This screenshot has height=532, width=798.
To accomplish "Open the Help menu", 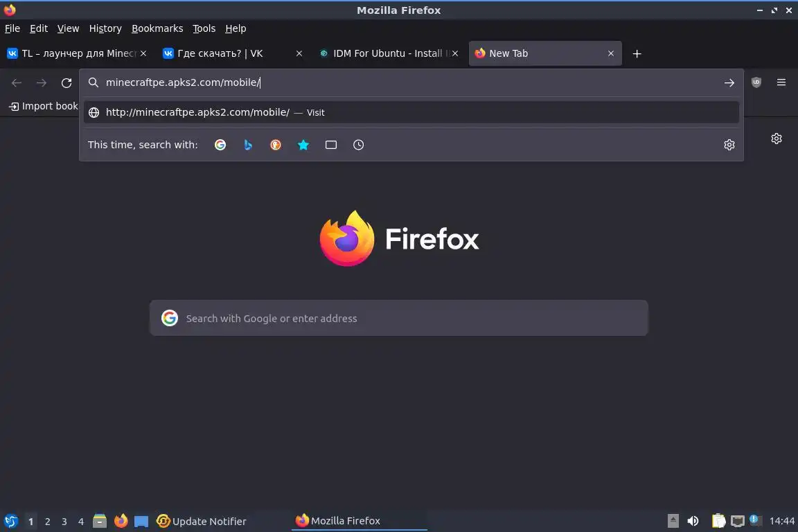I will click(x=236, y=28).
